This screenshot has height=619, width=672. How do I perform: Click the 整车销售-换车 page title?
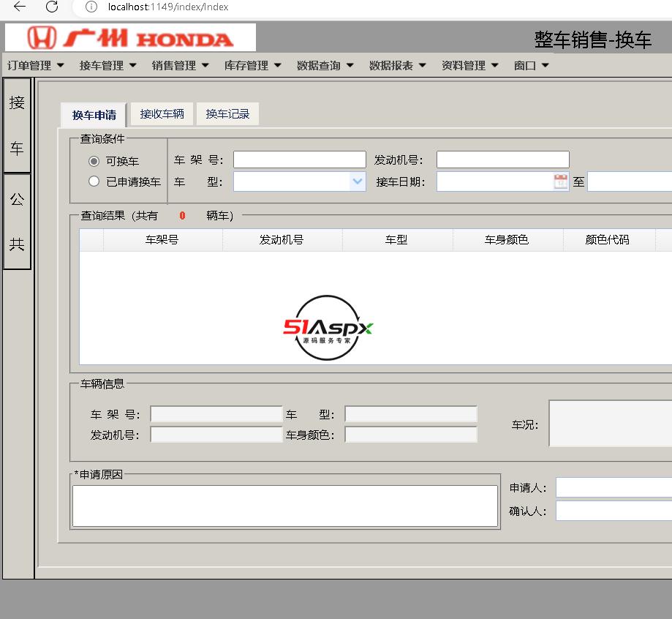[x=592, y=40]
